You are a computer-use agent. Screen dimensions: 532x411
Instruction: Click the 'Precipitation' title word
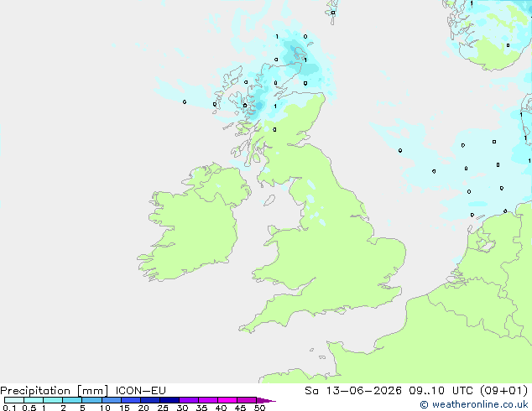[x=35, y=391]
